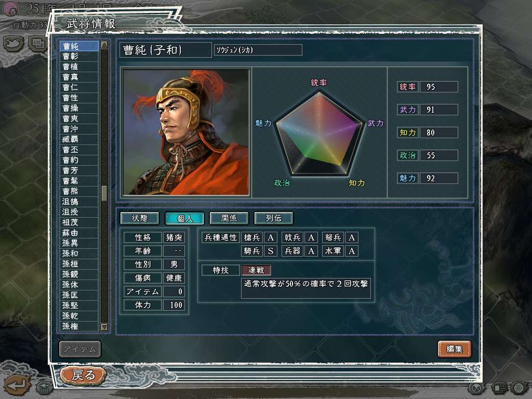Image resolution: width=532 pixels, height=399 pixels.
Task: Click the keyboard back-arrow icon
Action: pos(45,387)
